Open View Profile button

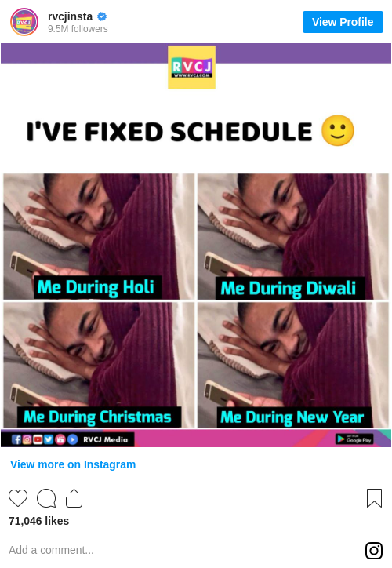[343, 22]
